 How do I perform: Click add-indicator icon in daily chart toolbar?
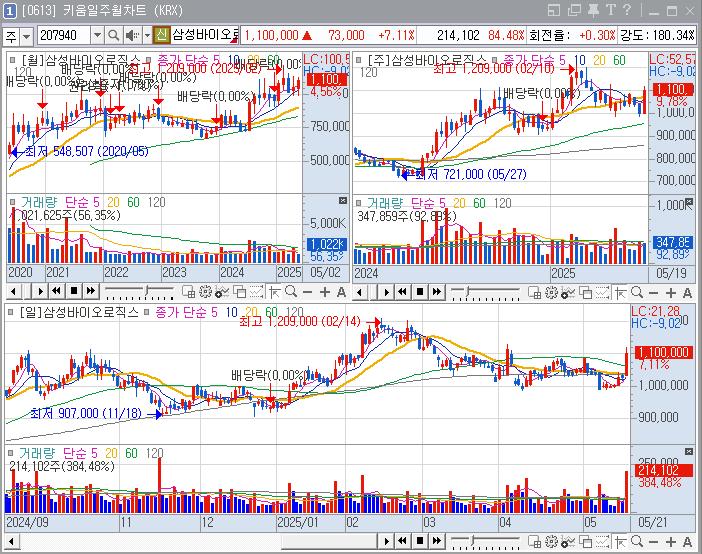click(x=569, y=541)
